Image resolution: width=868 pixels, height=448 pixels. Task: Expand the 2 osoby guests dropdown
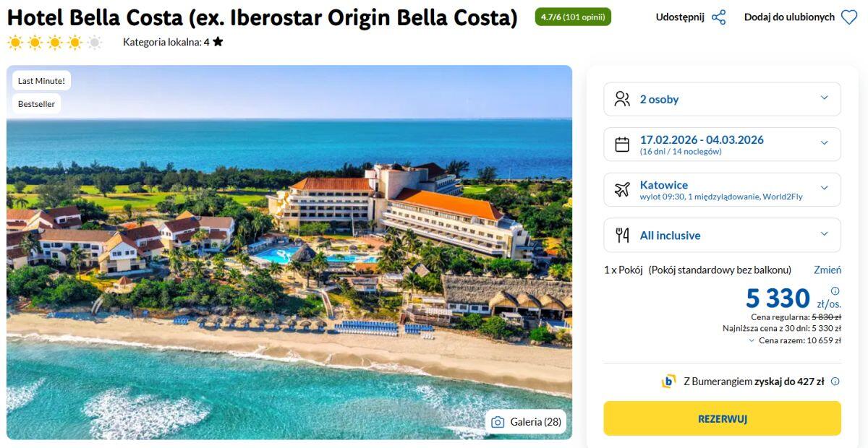coord(824,99)
